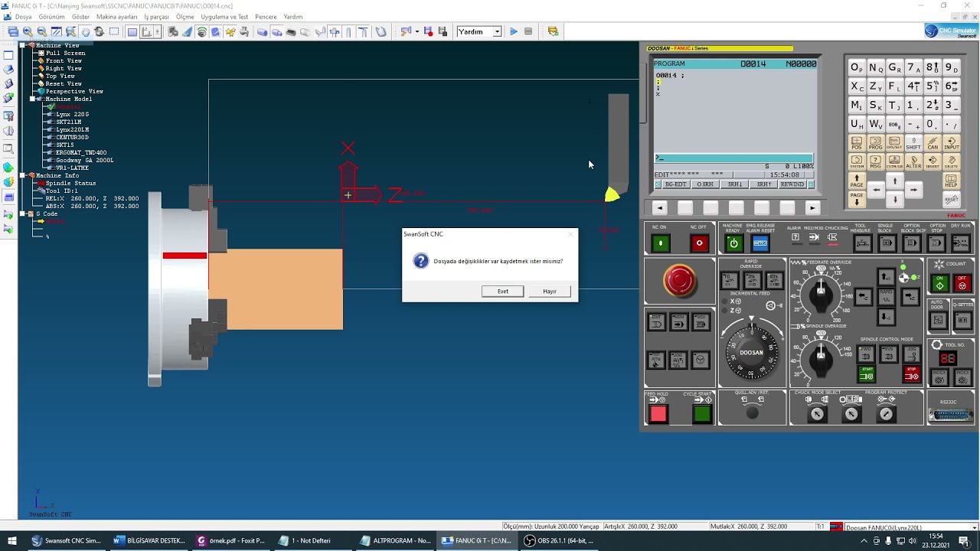Click the RESET key on the keypad
The image size is (980, 551).
(x=952, y=200)
